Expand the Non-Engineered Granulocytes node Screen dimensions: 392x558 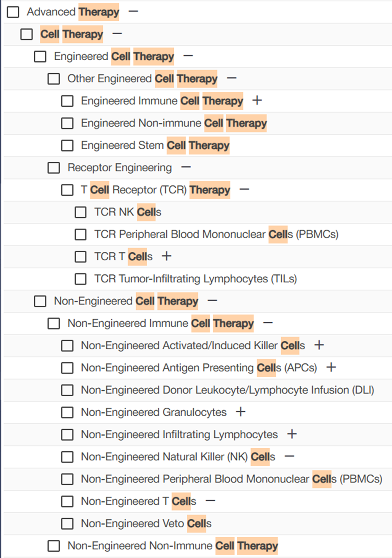[x=241, y=412]
